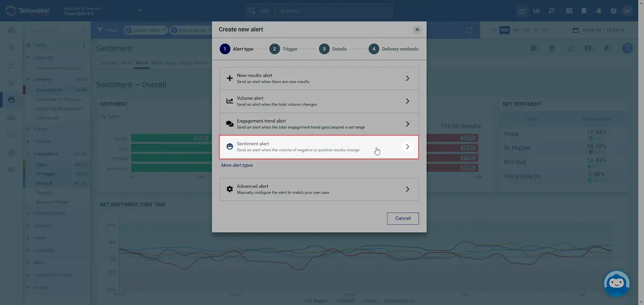The width and height of the screenshot is (644, 305).
Task: Click the plus icon of New results alert
Action: (x=229, y=78)
